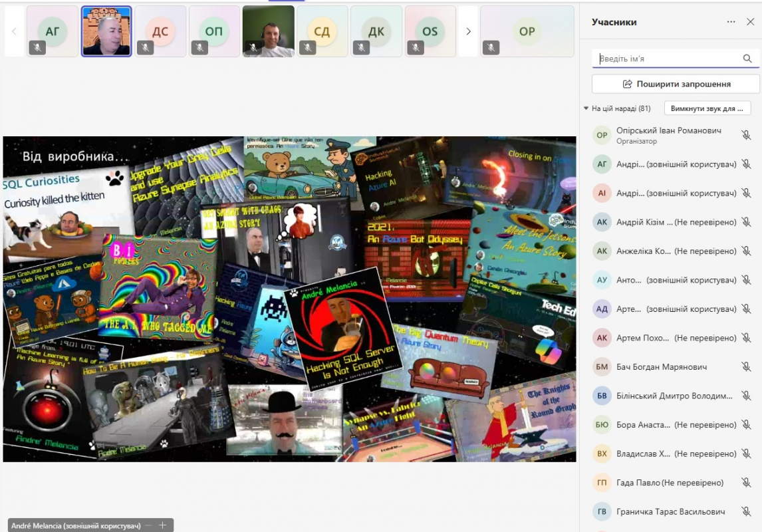Viewport: 762px width, 532px height.
Task: Click the Введіть ім'я search field
Action: point(668,59)
